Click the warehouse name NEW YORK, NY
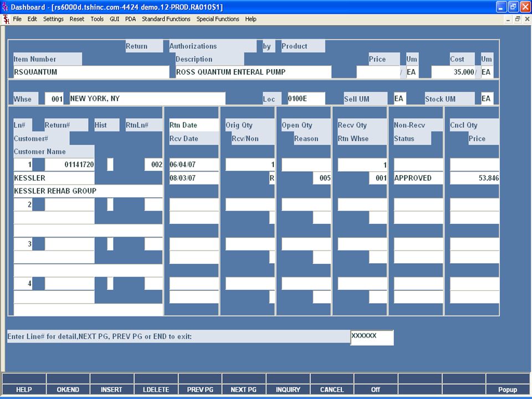The width and height of the screenshot is (532, 399). 147,99
